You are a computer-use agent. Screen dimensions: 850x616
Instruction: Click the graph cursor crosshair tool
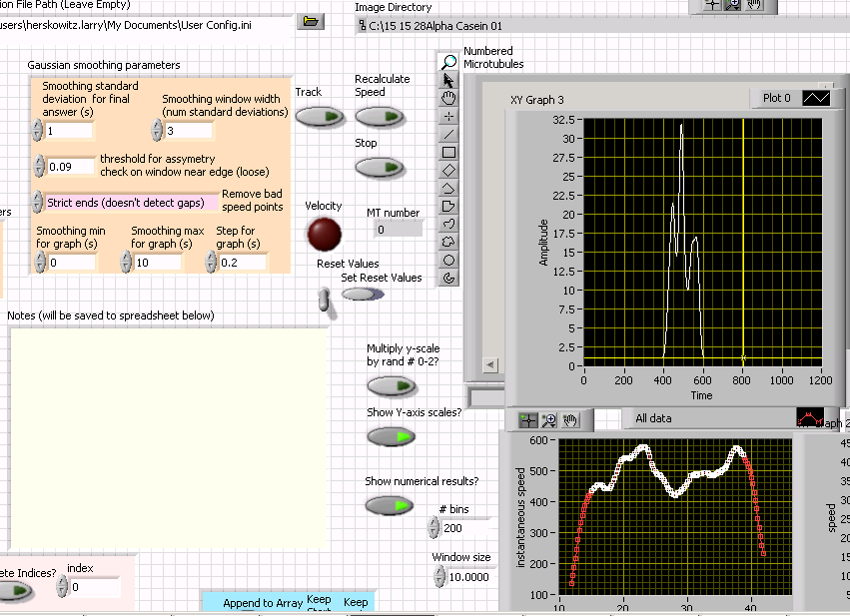528,419
